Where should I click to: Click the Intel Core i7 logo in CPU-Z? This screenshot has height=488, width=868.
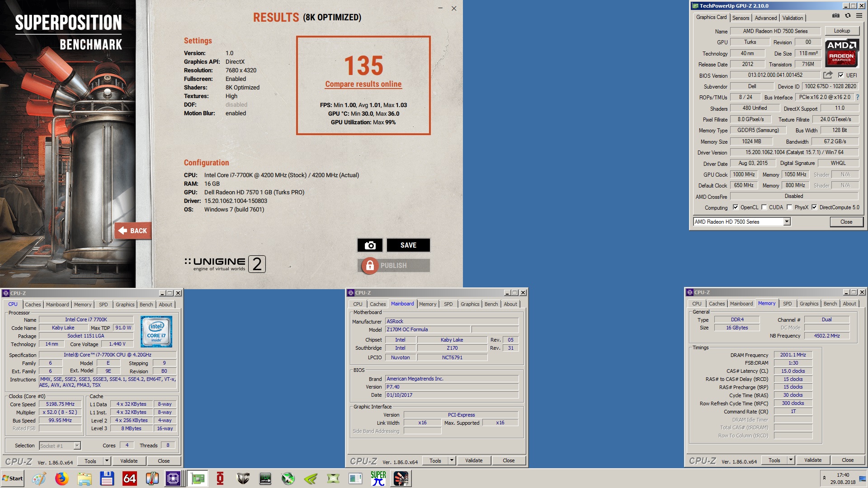(156, 331)
